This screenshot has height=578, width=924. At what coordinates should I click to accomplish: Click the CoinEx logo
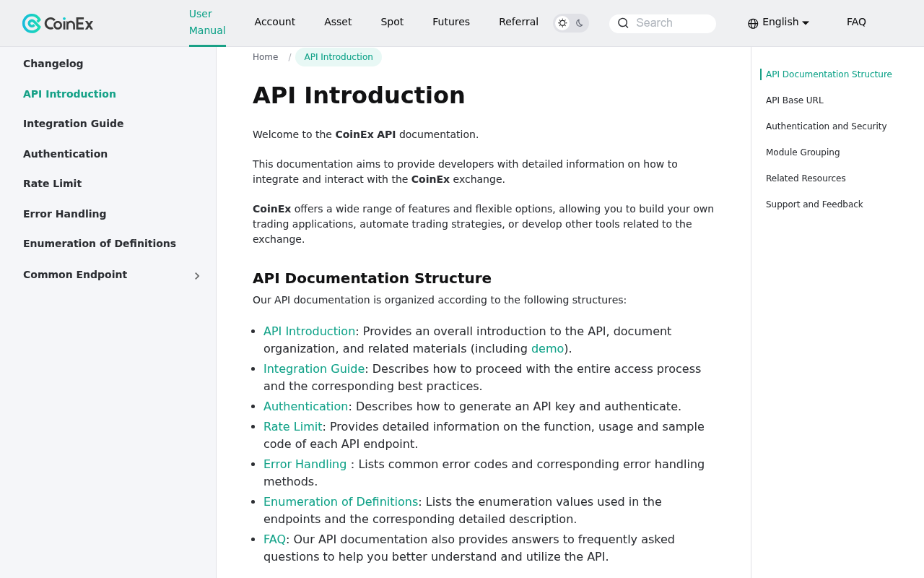click(58, 23)
